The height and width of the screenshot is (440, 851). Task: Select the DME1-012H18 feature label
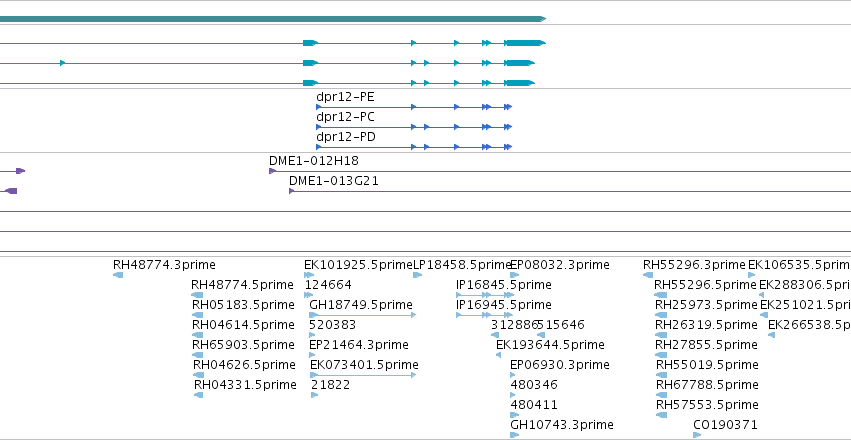click(x=314, y=161)
